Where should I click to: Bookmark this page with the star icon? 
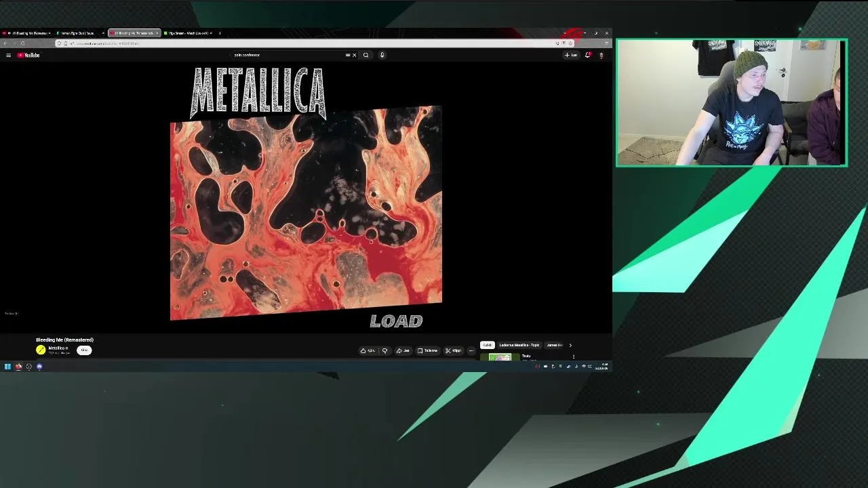click(x=570, y=43)
